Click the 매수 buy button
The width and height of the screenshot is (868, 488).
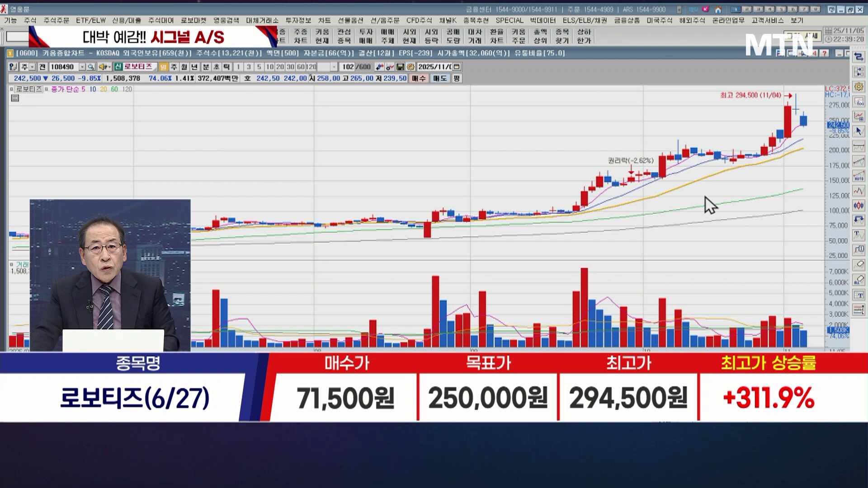point(419,78)
